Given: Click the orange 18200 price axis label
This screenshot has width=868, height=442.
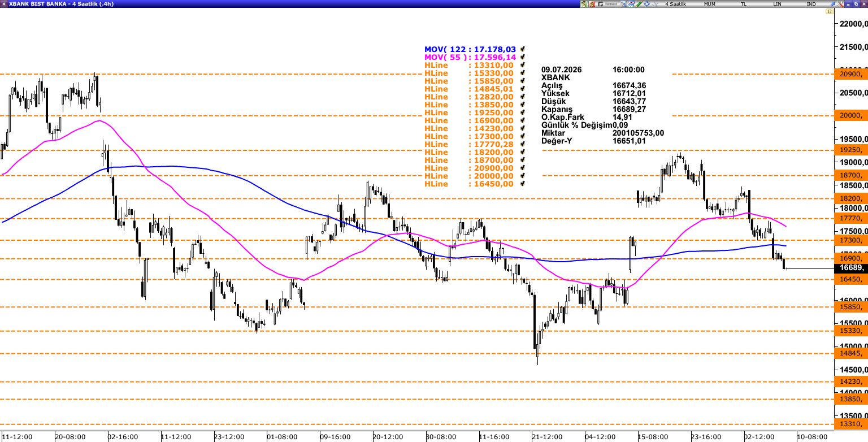Looking at the screenshot, I should [851, 198].
